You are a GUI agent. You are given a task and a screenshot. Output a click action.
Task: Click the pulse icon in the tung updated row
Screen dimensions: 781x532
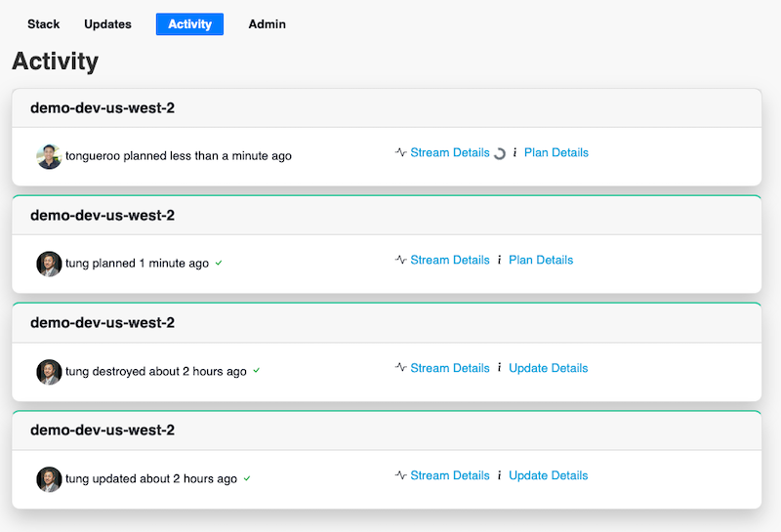tap(401, 475)
